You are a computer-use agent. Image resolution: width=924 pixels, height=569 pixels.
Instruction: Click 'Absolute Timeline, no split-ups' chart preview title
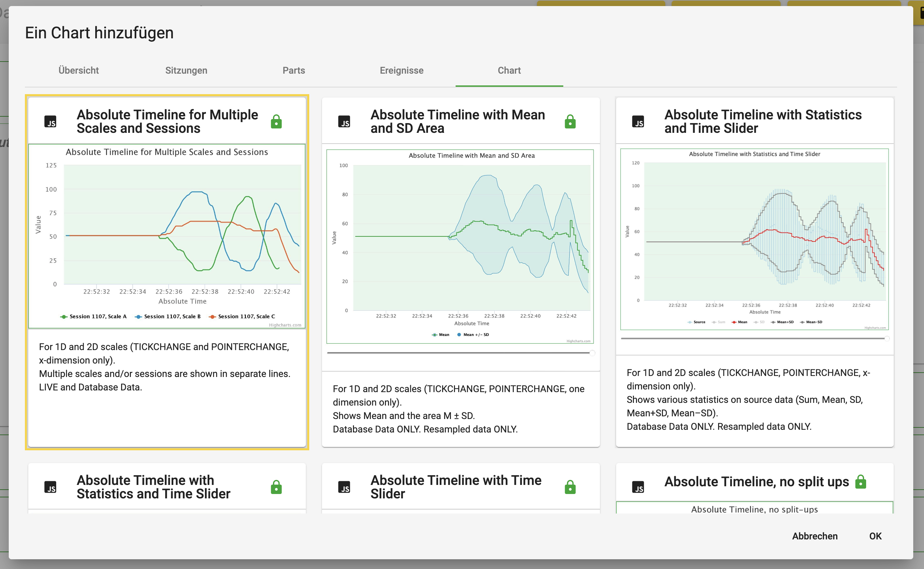pyautogui.click(x=754, y=509)
